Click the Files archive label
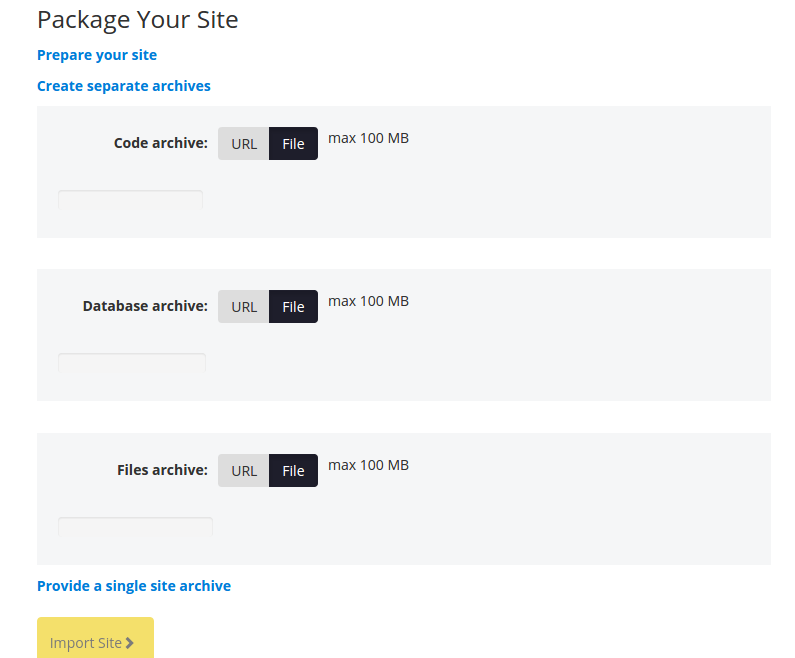795x658 pixels. click(162, 470)
